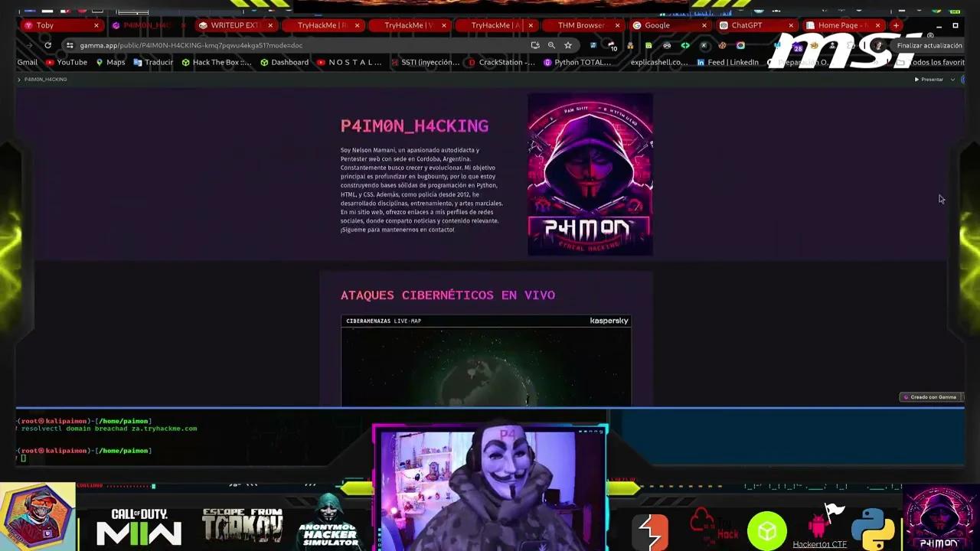Open a new browser tab
The height and width of the screenshot is (551, 980).
(896, 25)
